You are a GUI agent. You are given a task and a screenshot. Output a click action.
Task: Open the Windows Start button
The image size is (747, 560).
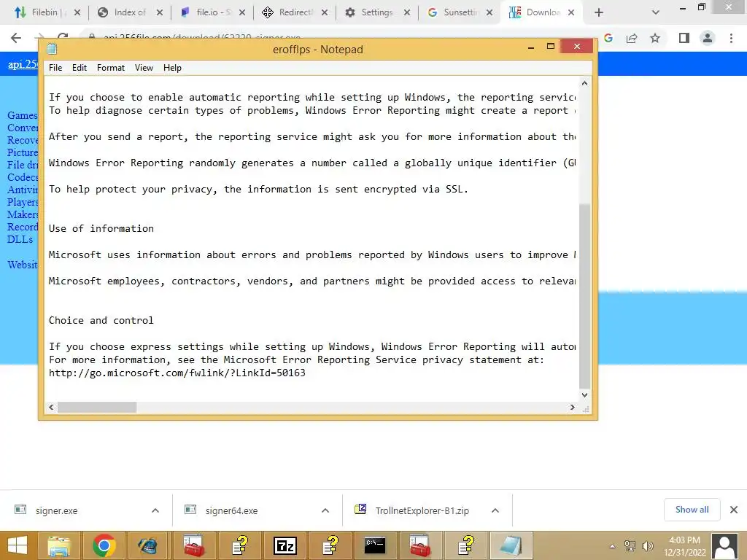[18, 545]
